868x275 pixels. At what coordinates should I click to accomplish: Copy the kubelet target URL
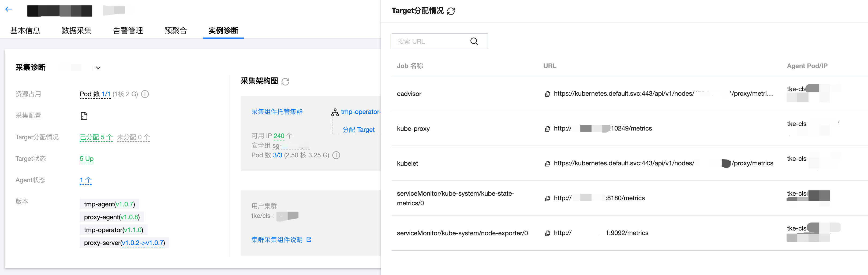tap(548, 163)
